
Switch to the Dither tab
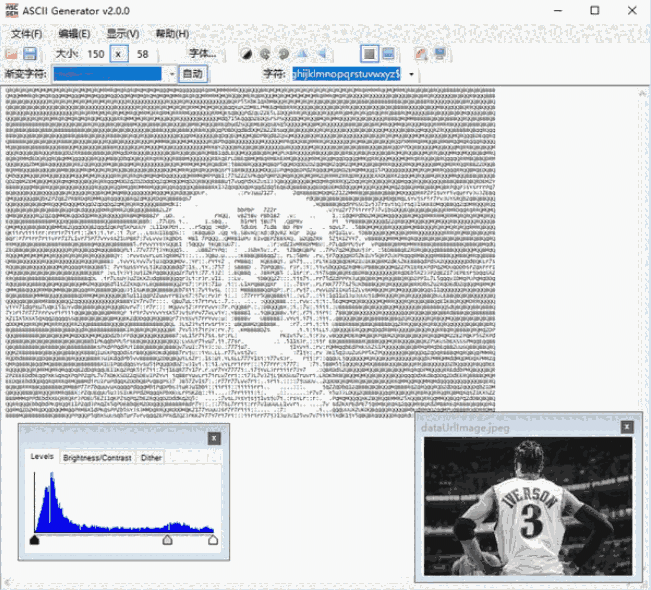point(151,457)
